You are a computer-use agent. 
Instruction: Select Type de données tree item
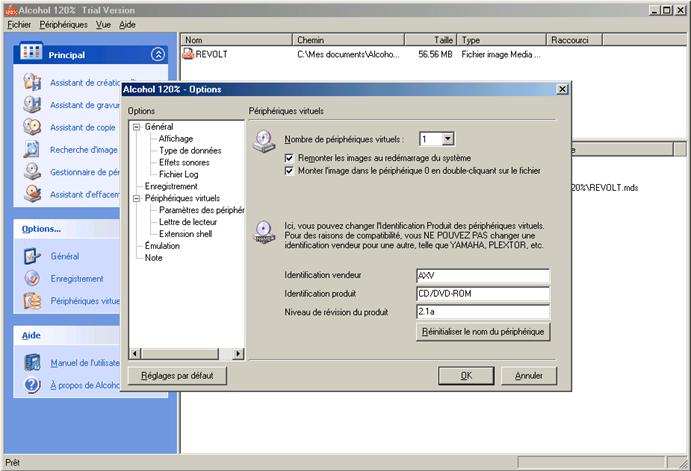tap(190, 150)
